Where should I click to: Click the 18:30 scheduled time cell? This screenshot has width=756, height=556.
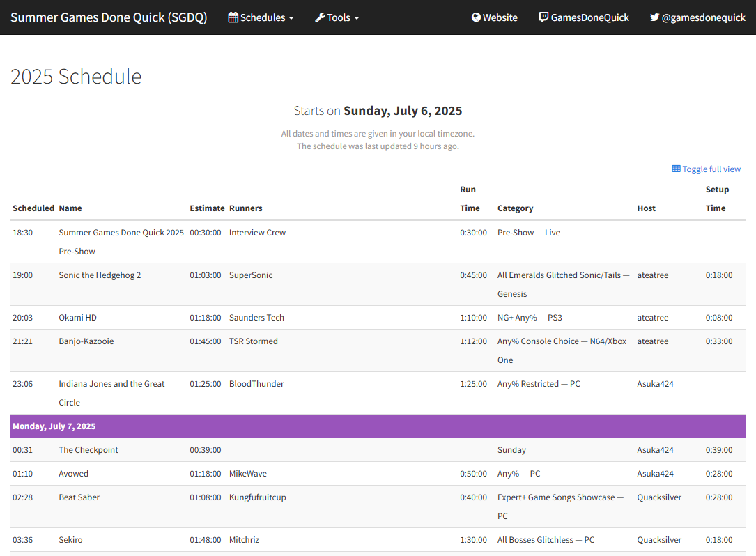[23, 233]
